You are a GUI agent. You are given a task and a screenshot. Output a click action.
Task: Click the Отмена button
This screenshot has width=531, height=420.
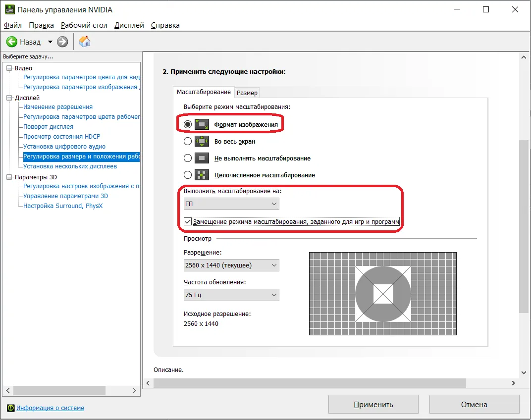pos(474,405)
